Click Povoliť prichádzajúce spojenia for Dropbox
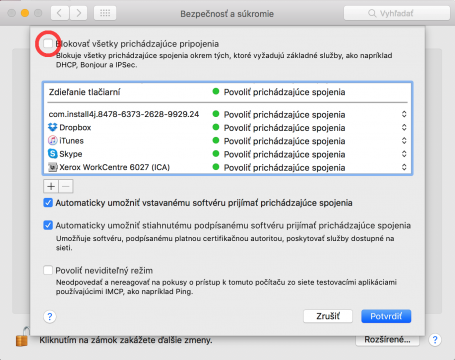This screenshot has height=360, width=455. pyautogui.click(x=284, y=128)
